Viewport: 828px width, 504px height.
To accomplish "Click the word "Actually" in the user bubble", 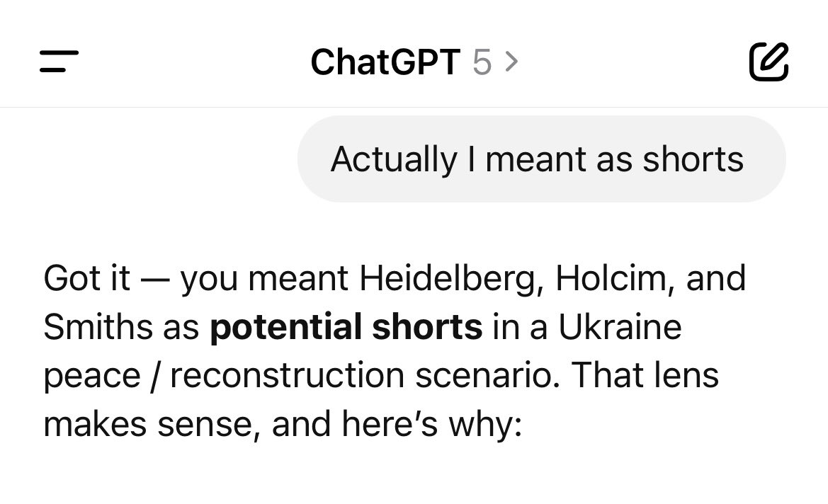I will [393, 159].
